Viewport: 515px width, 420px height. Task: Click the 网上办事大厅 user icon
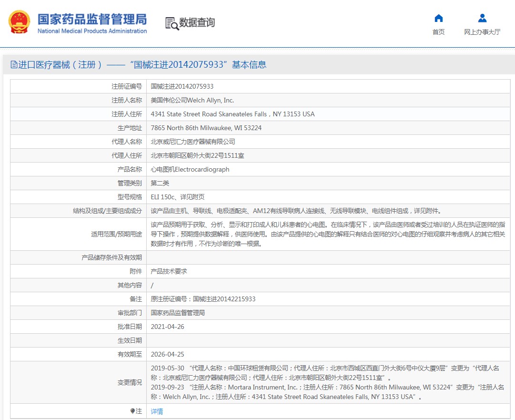482,18
